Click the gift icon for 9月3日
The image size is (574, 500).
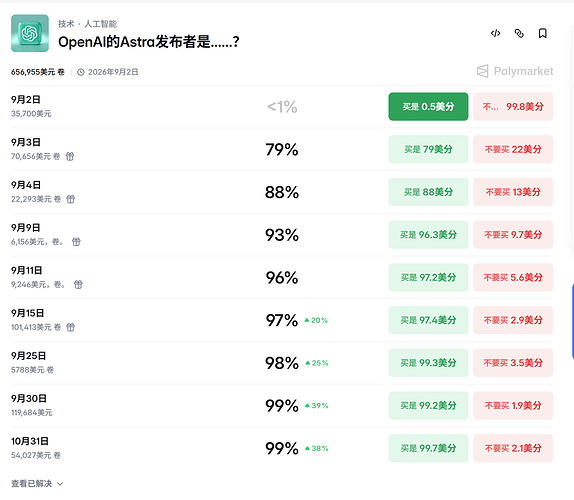[70, 156]
